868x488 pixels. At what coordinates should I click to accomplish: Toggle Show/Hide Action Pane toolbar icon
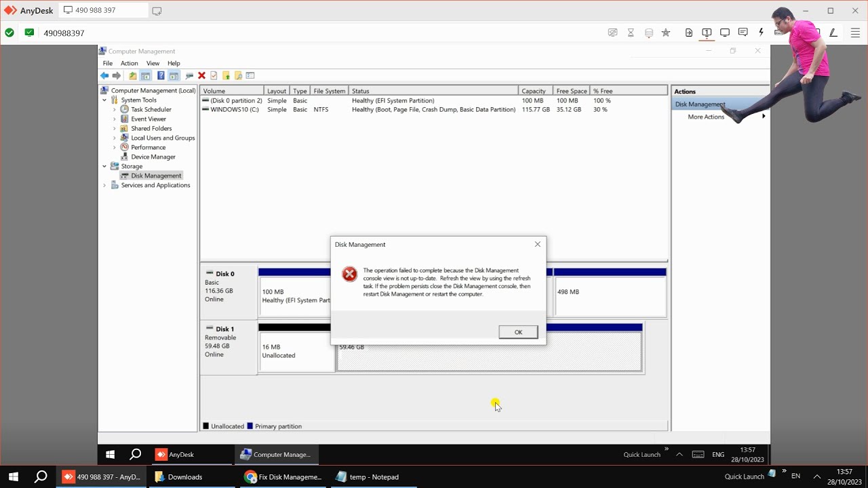[x=174, y=75]
